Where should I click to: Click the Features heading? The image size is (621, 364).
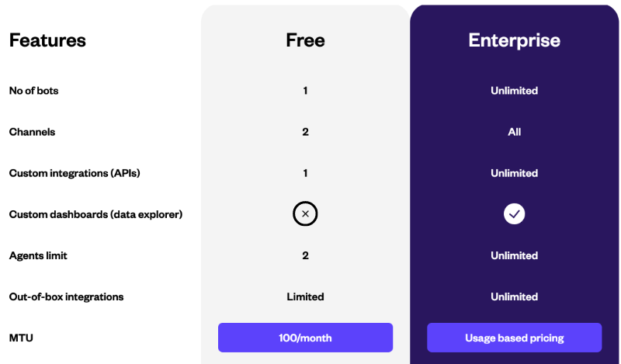click(x=47, y=40)
